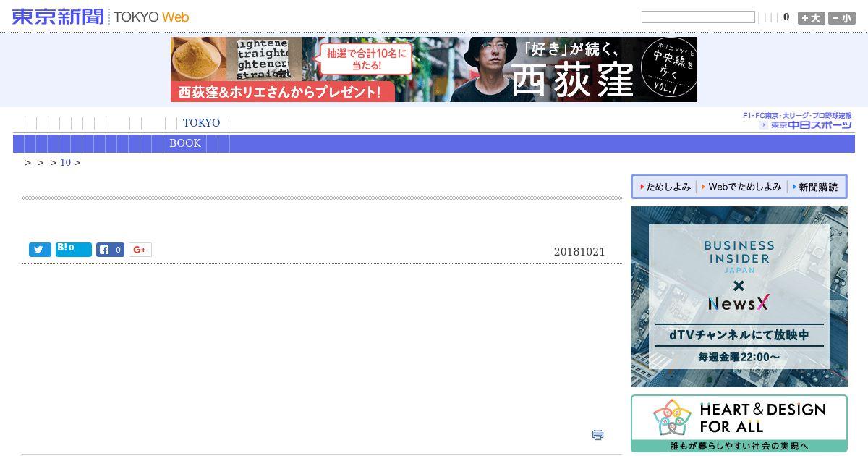Viewport: 868px width, 456px height.
Task: Share article on Google Plus
Action: (140, 250)
